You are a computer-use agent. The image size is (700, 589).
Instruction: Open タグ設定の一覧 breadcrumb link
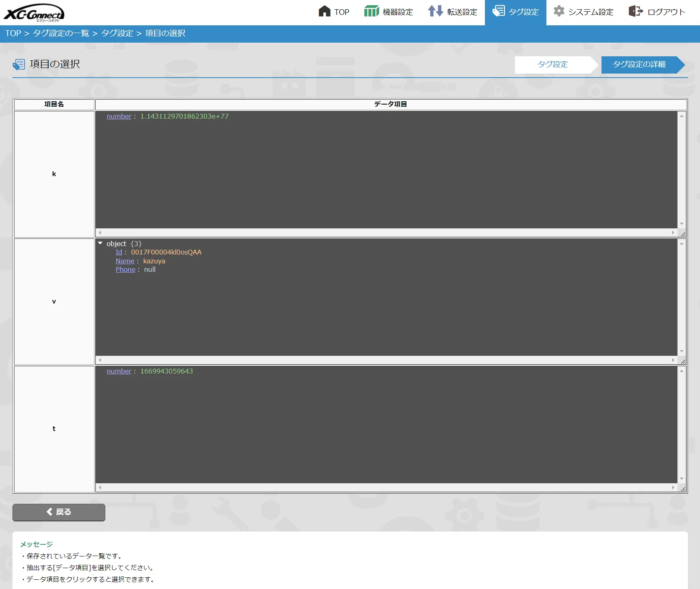pos(61,33)
